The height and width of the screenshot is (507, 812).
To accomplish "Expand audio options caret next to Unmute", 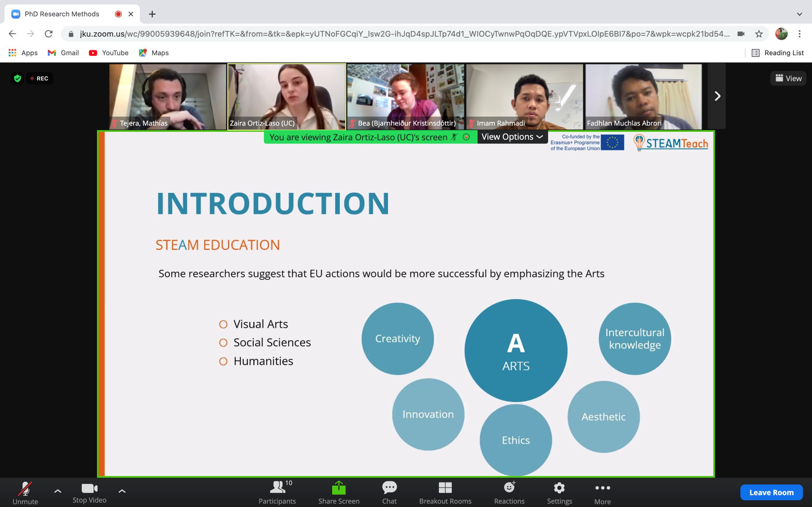I will click(x=58, y=491).
